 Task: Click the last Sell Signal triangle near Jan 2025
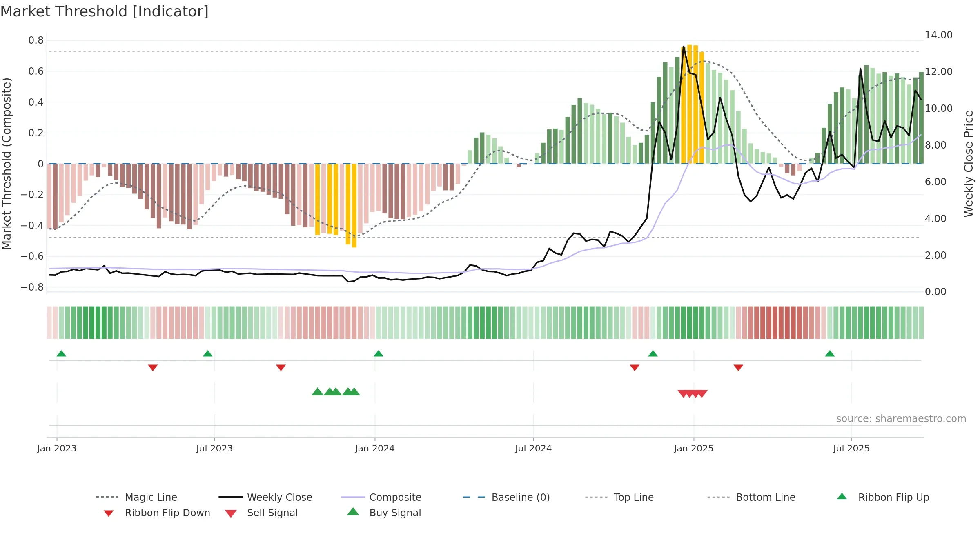702,393
